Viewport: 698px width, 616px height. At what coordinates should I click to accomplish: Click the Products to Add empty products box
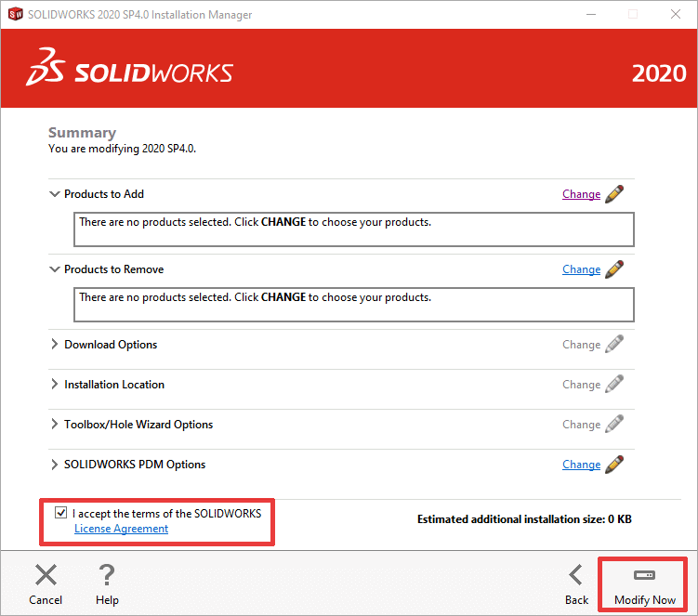click(x=354, y=229)
